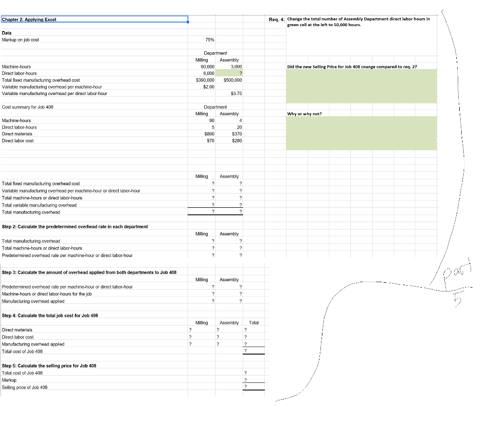Click the "Step 2: Calculate the predetermined overhead rate" heading
Image resolution: width=504 pixels, height=423 pixels.
[x=75, y=227]
